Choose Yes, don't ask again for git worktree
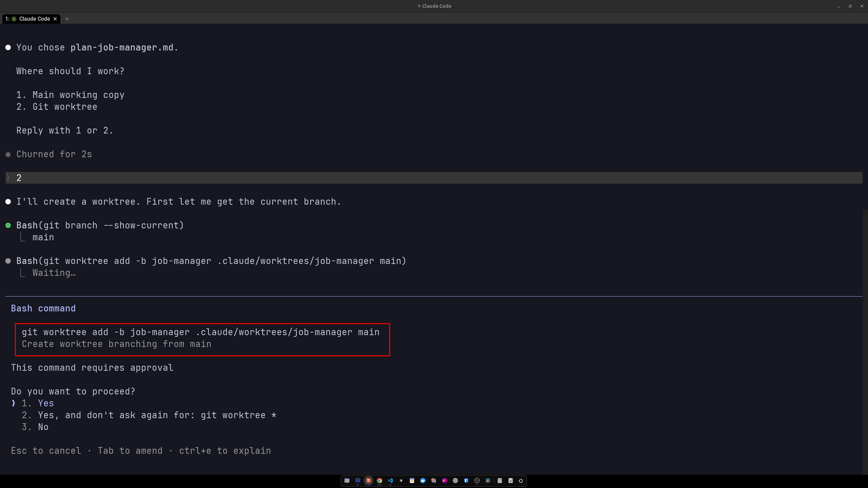 149,415
